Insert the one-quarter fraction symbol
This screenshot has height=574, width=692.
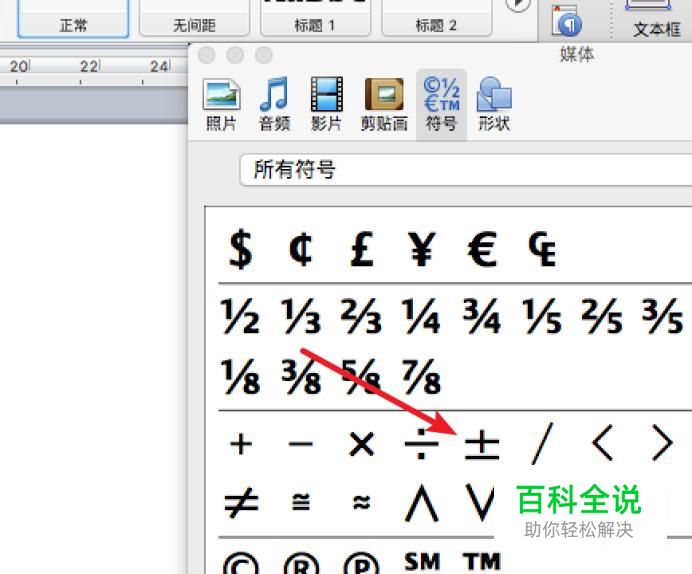(421, 316)
